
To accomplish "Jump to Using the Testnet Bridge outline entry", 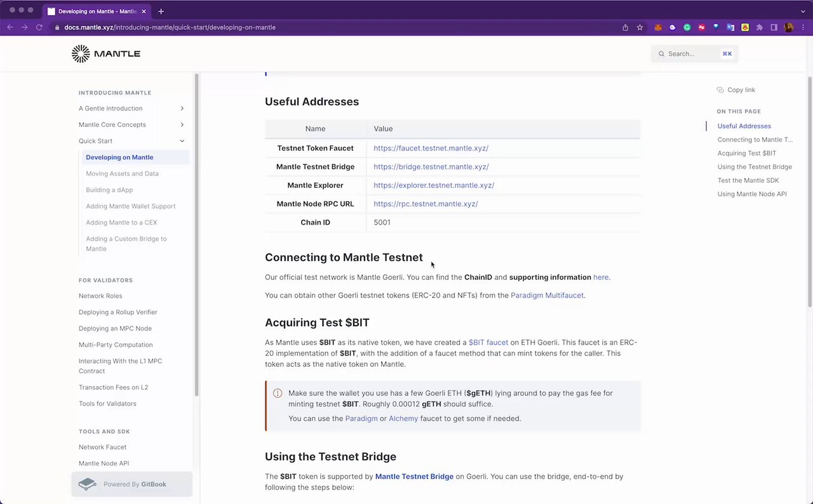I will tap(755, 167).
